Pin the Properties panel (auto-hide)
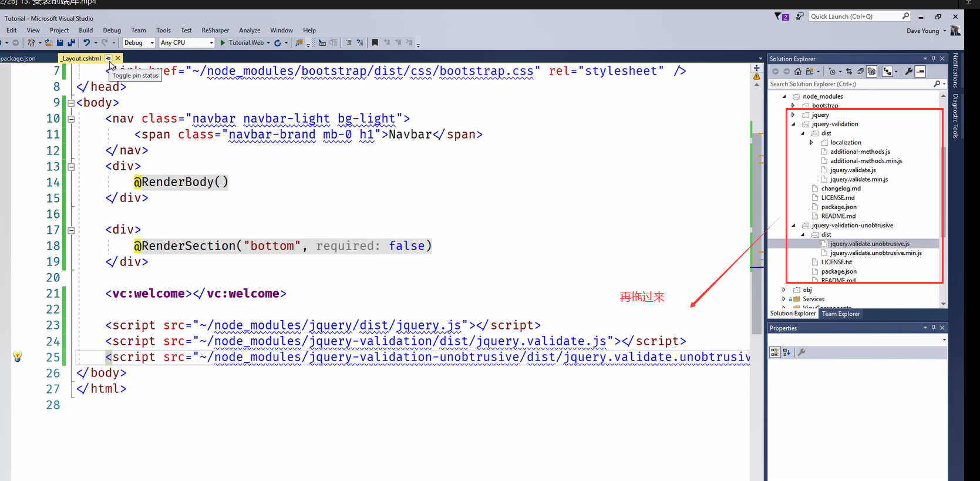 pos(934,328)
